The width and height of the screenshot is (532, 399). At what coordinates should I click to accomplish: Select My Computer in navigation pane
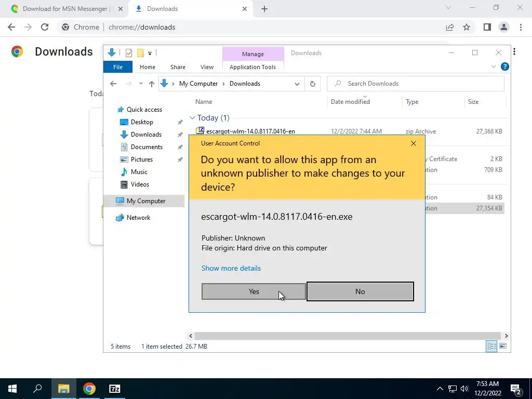[144, 201]
